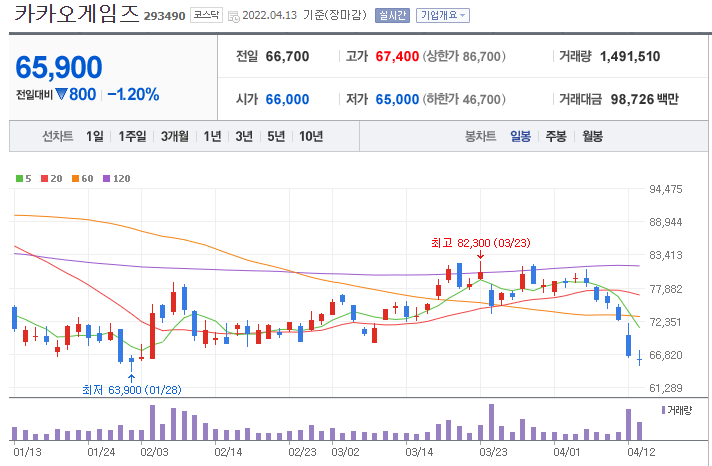Select the 5년 line chart tab
This screenshot has width=712, height=466.
click(276, 136)
